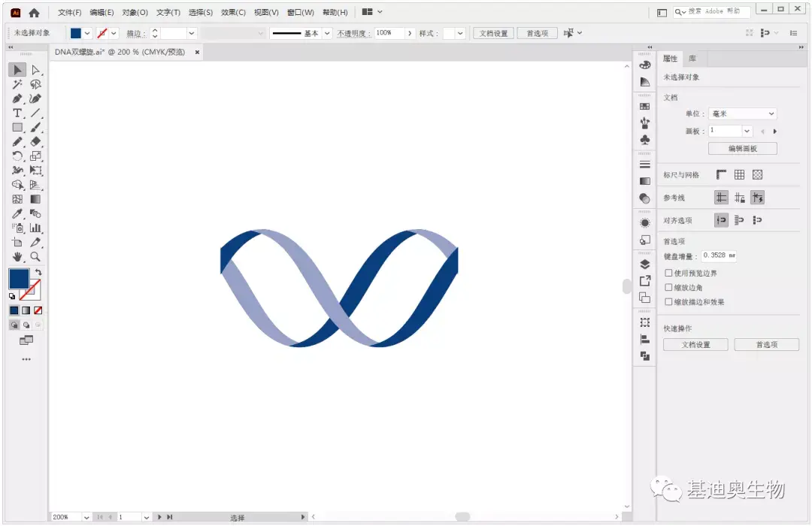Screen dimensions: 812x526
Task: Pick the Line Segment tool
Action: [35, 113]
